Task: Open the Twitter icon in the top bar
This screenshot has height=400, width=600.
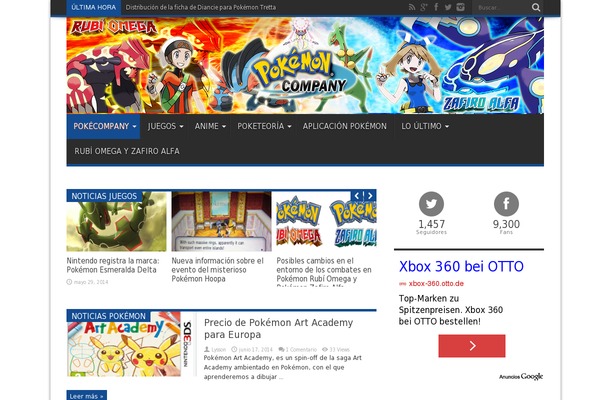Action: click(x=448, y=7)
